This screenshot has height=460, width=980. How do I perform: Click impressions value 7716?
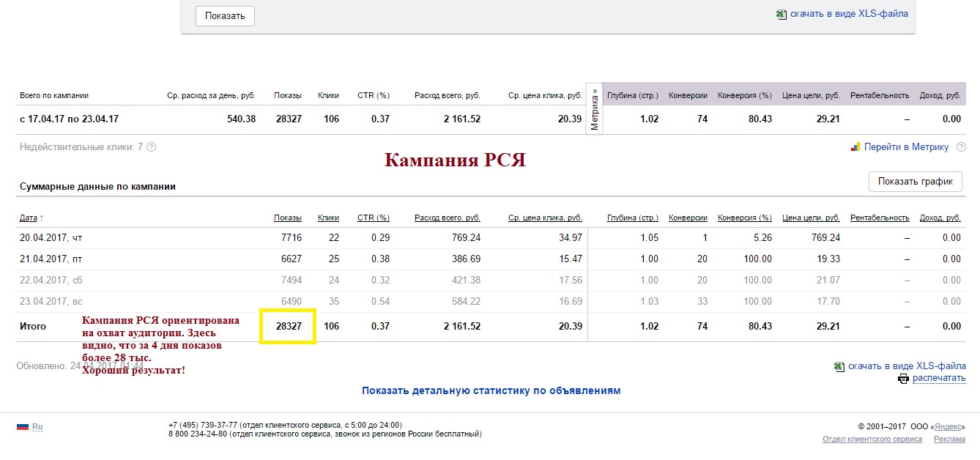coord(291,237)
